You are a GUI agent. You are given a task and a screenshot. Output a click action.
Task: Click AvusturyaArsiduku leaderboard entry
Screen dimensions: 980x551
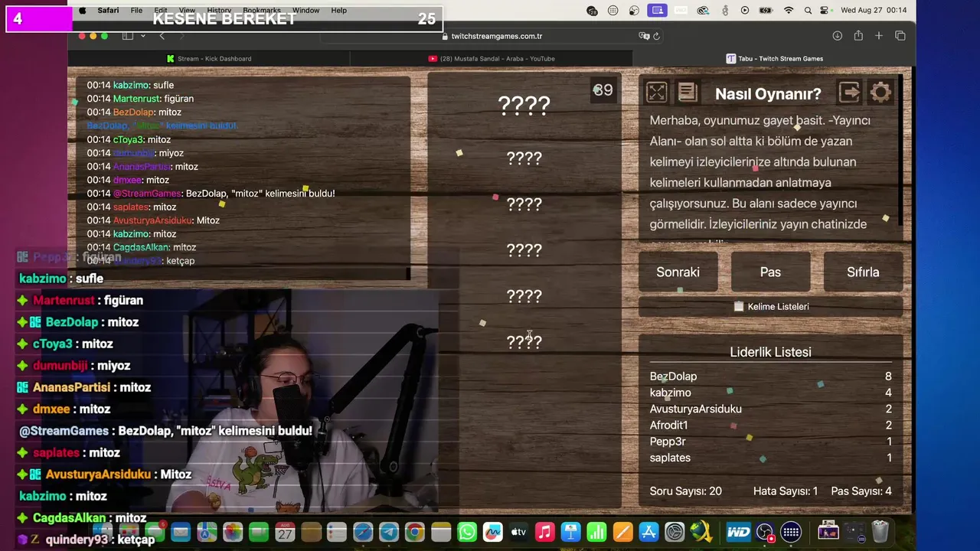(x=695, y=409)
